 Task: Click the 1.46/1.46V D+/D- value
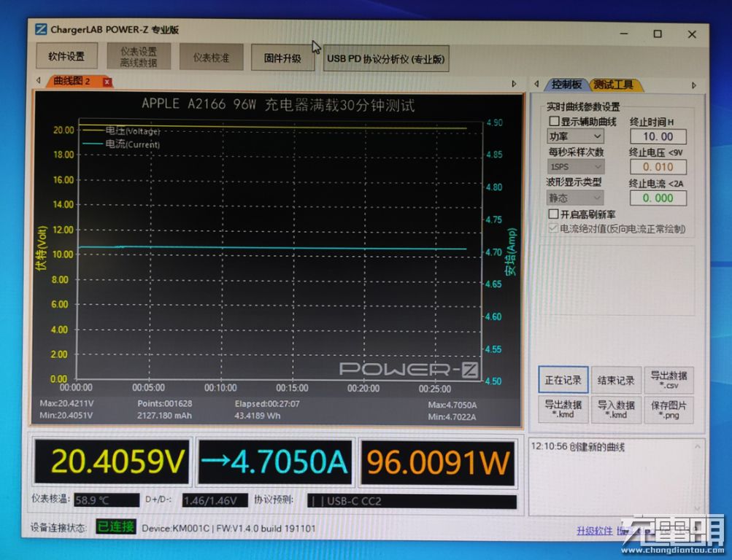pos(215,501)
